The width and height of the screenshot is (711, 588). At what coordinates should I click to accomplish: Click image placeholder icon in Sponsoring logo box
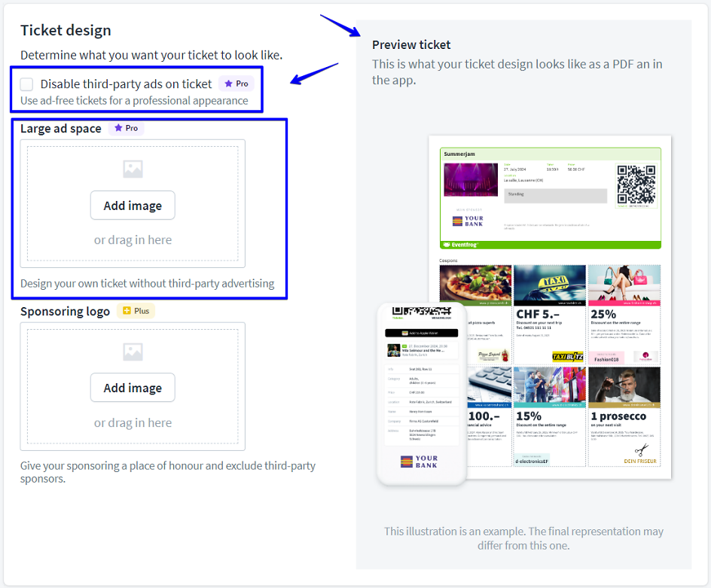coord(133,352)
